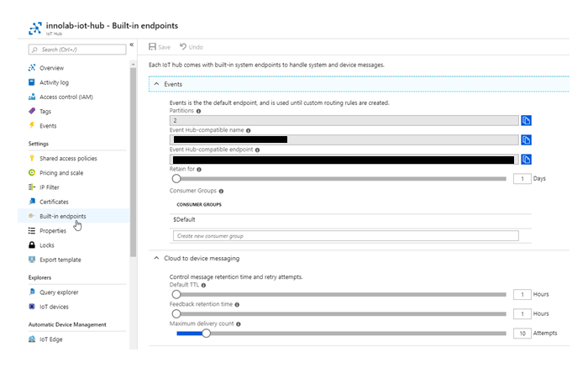This screenshot has height=368, width=588.
Task: Click the Maximum delivery count slider handle
Action: tap(207, 333)
